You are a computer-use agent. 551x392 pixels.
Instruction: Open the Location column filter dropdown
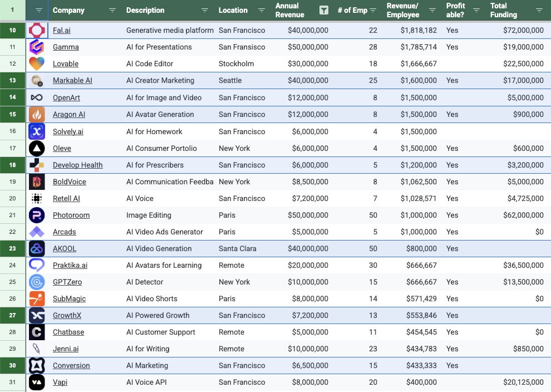[262, 10]
